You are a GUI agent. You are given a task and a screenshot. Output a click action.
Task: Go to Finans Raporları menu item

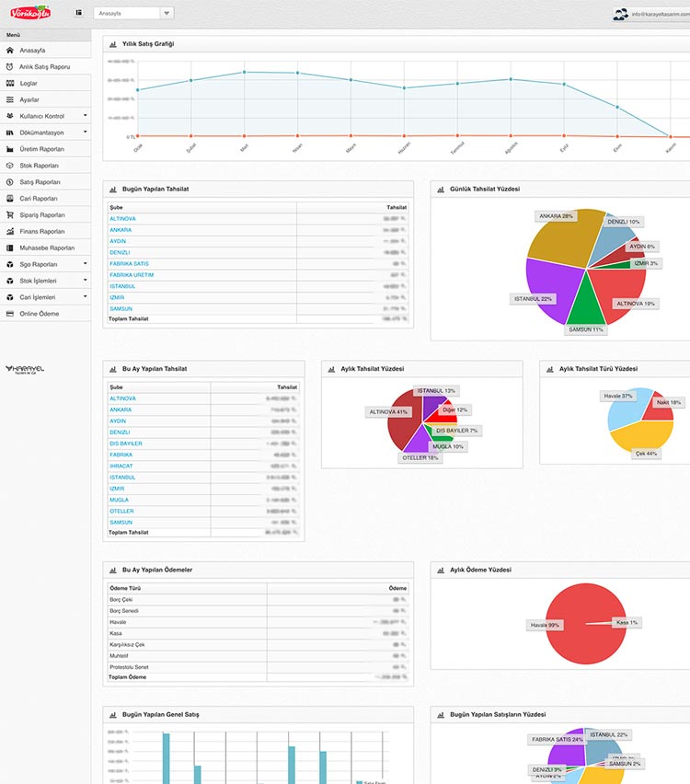click(42, 232)
